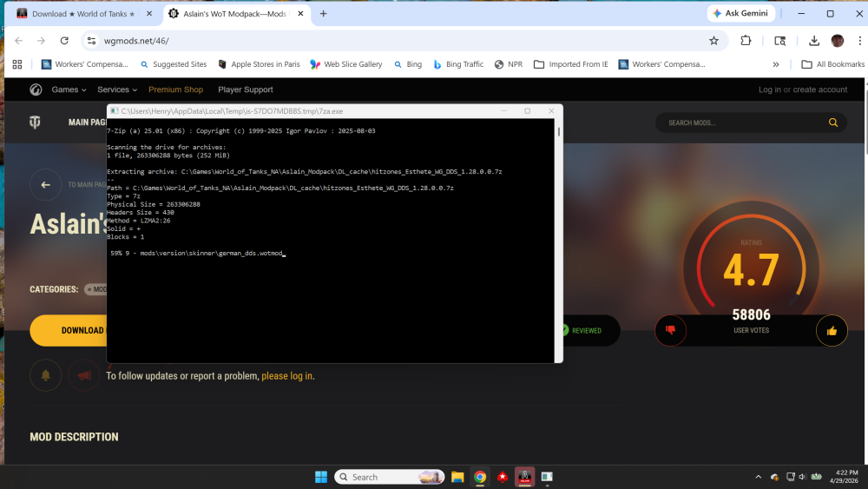Click the megaphone report icon
The height and width of the screenshot is (489, 868).
(83, 375)
